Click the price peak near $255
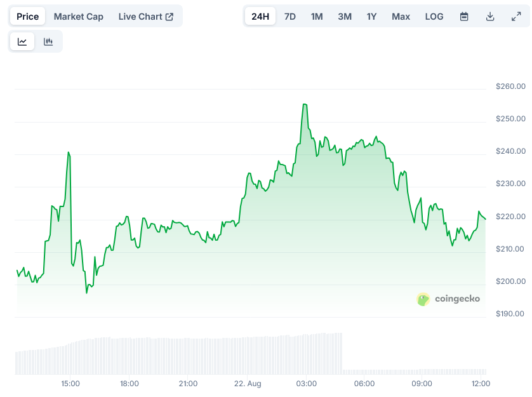Image resolution: width=532 pixels, height=397 pixels. tap(305, 105)
